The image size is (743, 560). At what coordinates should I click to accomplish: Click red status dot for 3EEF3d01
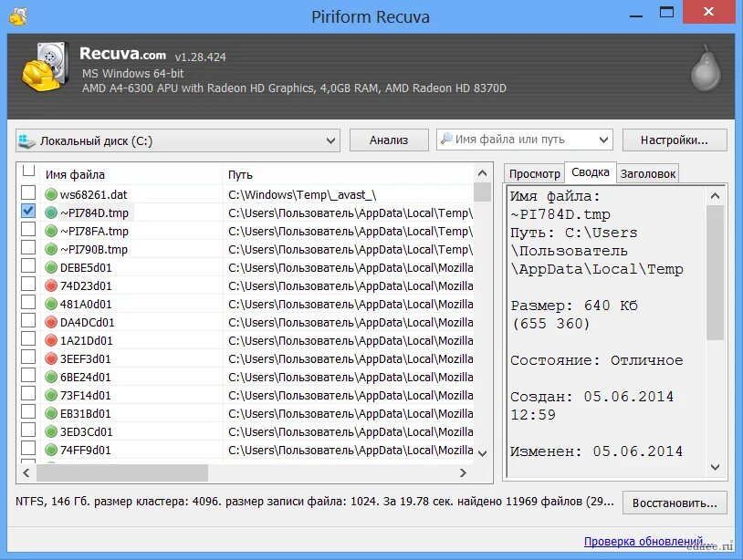point(51,358)
